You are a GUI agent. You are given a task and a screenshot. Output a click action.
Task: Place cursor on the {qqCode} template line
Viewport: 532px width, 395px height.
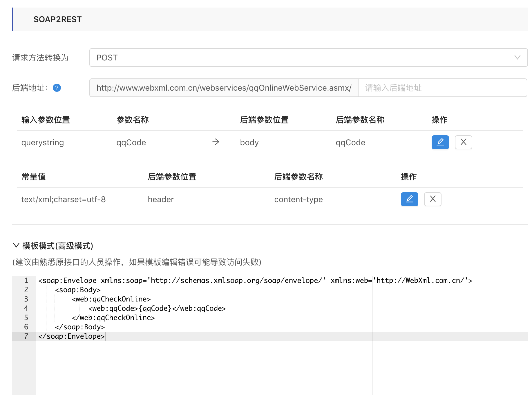tap(157, 308)
